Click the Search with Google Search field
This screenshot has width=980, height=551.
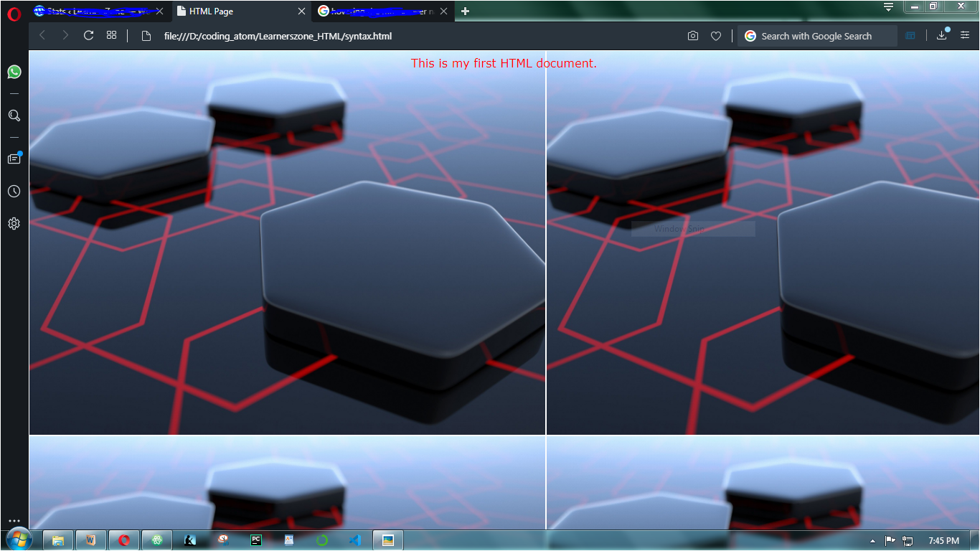tap(818, 36)
